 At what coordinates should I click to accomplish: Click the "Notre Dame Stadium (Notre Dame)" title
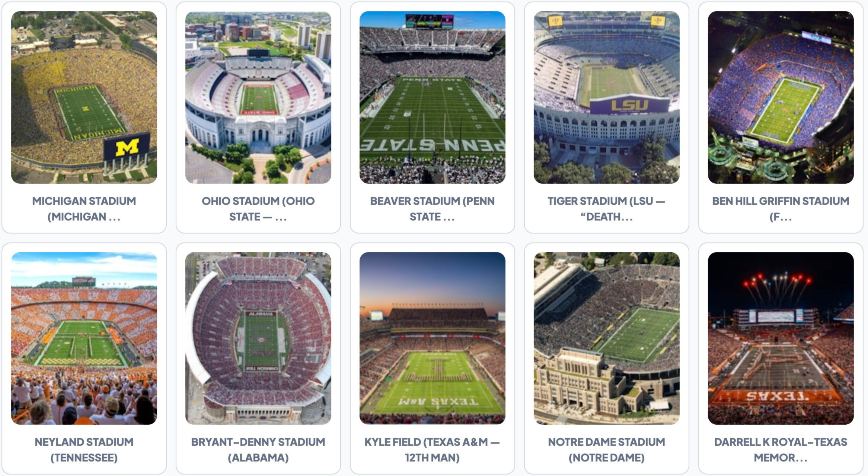pyautogui.click(x=607, y=450)
